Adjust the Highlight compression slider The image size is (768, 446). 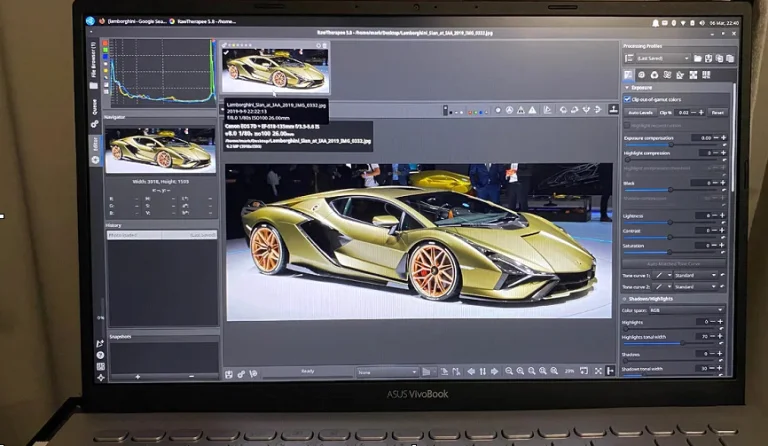(672, 160)
